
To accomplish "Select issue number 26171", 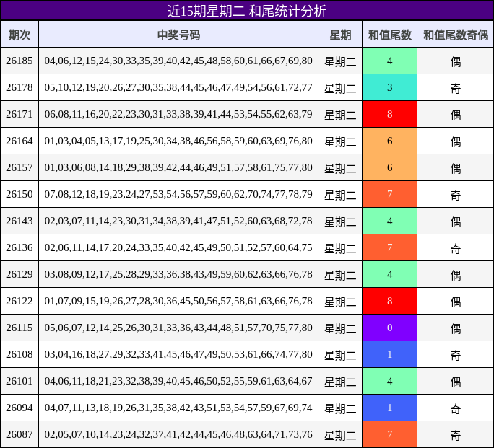I will [19, 114].
